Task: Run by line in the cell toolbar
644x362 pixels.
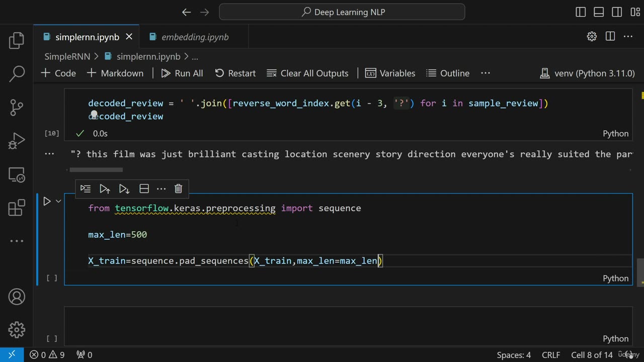Action: 86,189
